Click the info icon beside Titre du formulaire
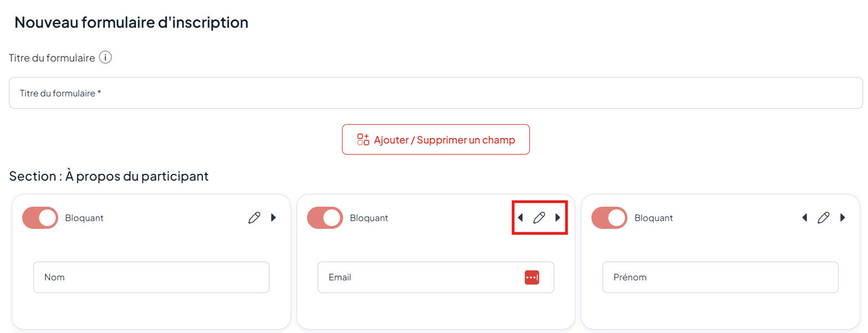The height and width of the screenshot is (333, 868). tap(105, 58)
